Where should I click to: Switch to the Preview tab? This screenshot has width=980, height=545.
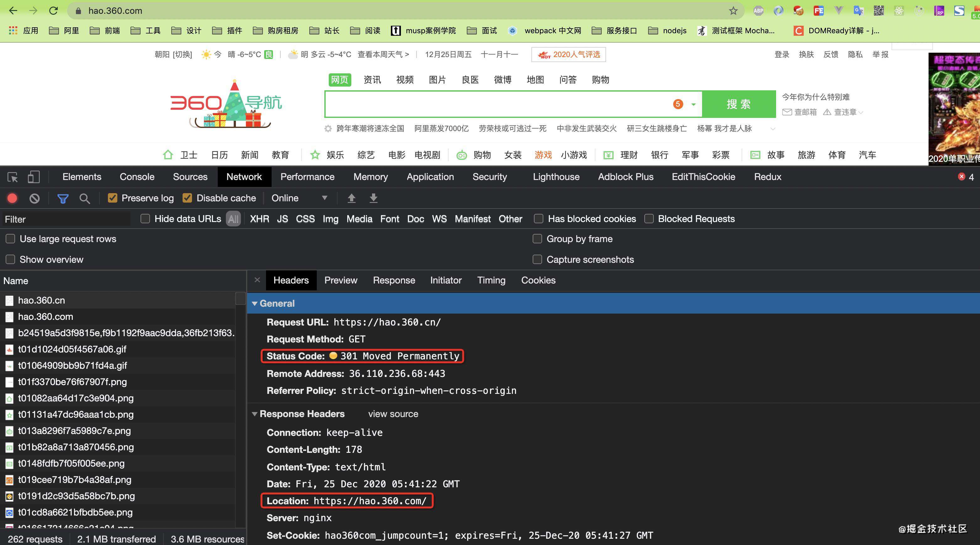pos(341,280)
